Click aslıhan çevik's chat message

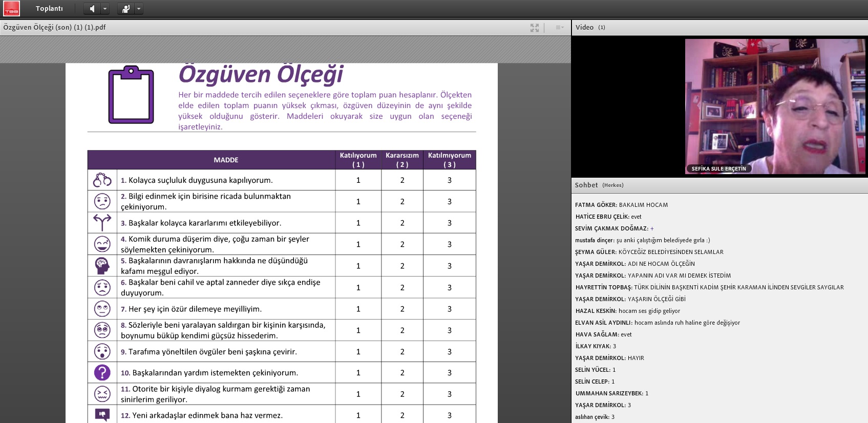pyautogui.click(x=595, y=417)
